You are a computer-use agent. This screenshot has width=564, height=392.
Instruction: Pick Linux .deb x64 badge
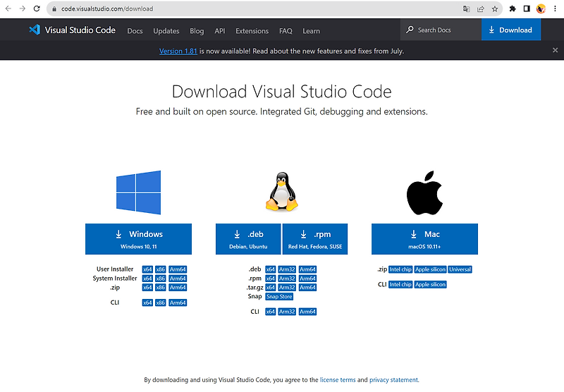coord(271,269)
